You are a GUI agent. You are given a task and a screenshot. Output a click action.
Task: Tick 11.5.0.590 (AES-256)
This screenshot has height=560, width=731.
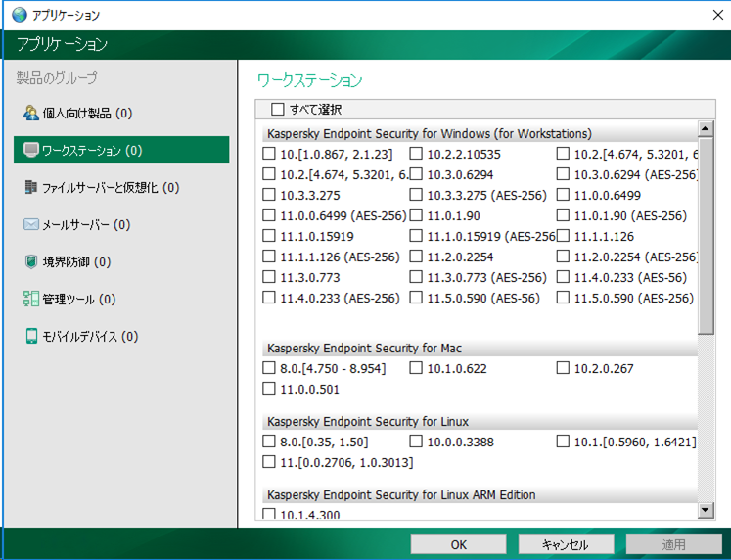coord(563,298)
